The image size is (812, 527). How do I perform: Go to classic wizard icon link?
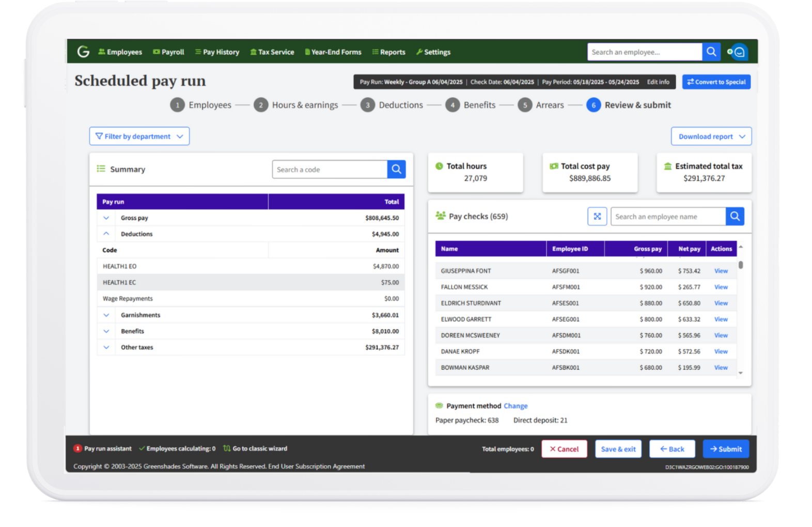pyautogui.click(x=227, y=448)
